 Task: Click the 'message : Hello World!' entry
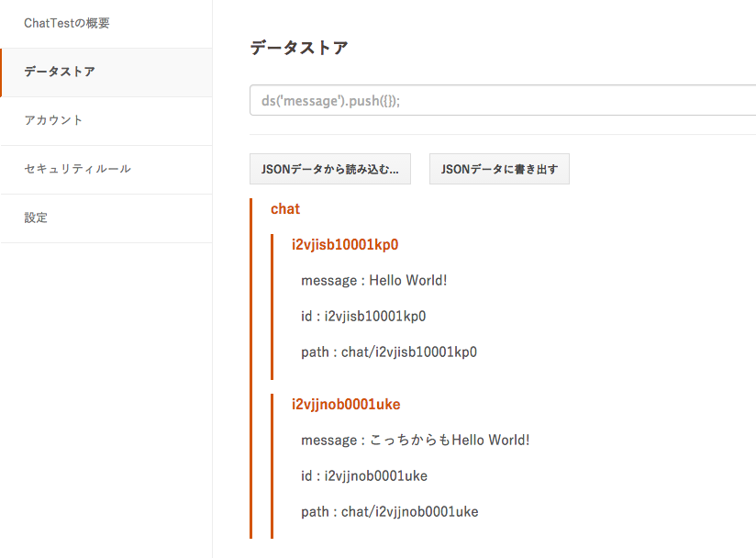[x=374, y=280]
